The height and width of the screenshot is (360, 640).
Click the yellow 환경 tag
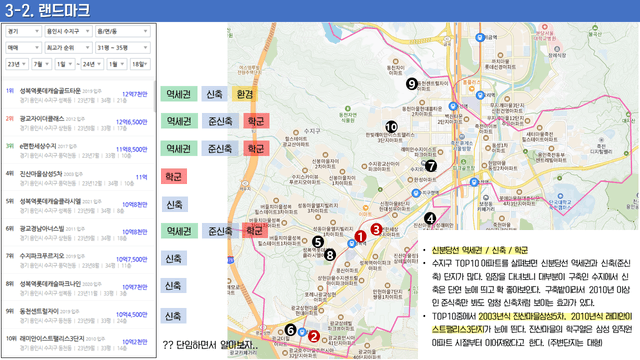[x=244, y=94]
